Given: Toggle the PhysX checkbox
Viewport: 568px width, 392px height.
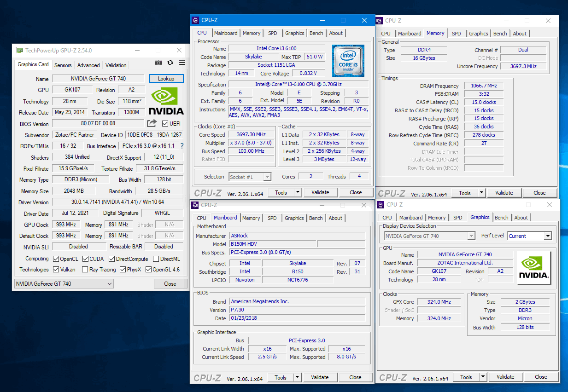Looking at the screenshot, I should coord(123,270).
